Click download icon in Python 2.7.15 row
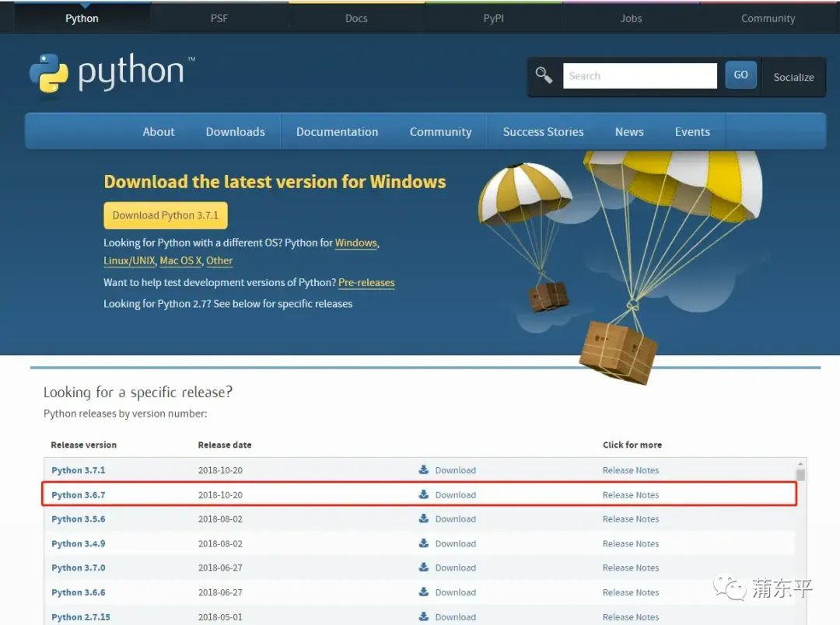 pos(423,616)
